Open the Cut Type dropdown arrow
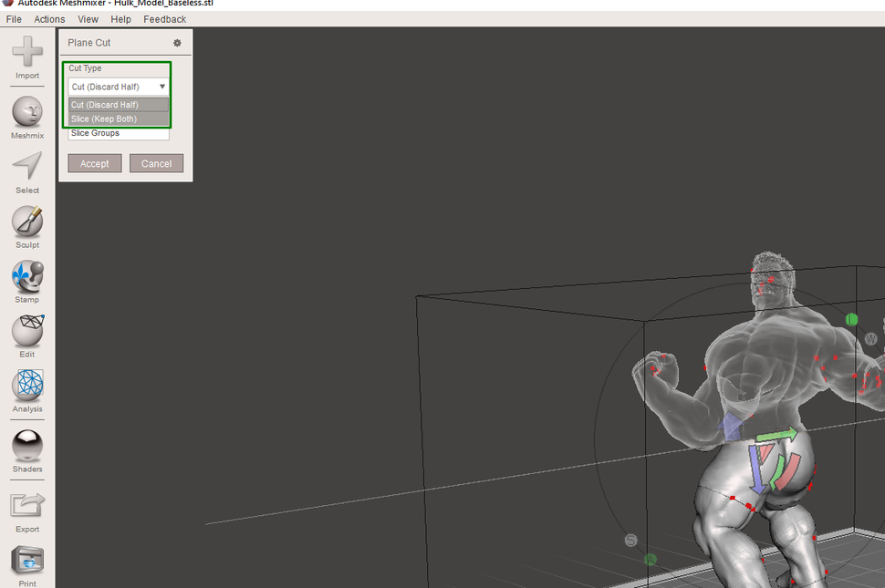This screenshot has height=588, width=885. pyautogui.click(x=162, y=86)
